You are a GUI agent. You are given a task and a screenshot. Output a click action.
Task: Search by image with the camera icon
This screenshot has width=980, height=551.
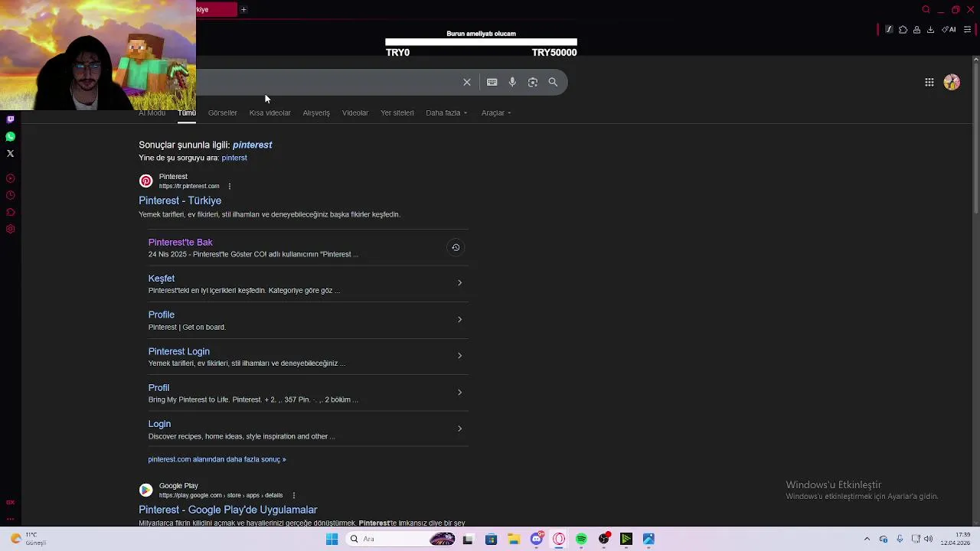tap(533, 82)
